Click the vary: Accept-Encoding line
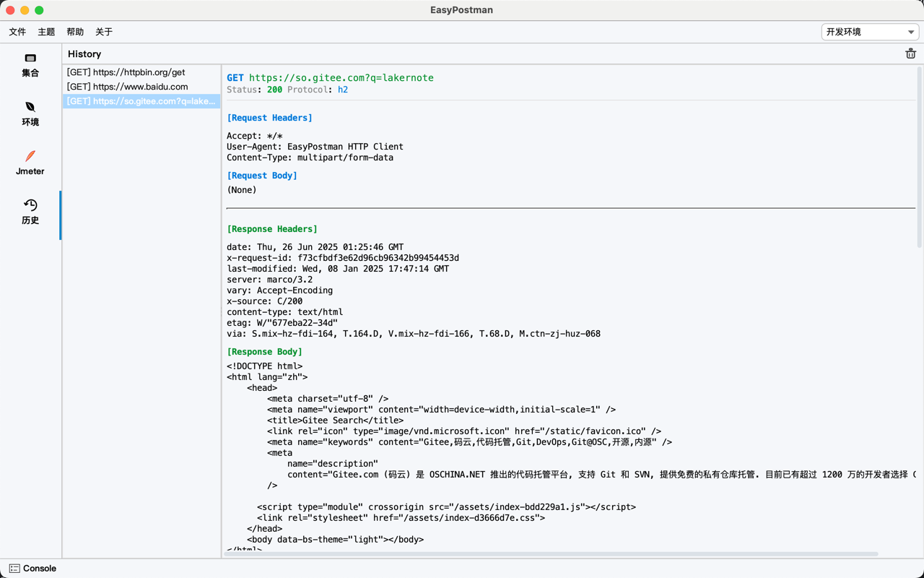The height and width of the screenshot is (578, 924). (279, 290)
